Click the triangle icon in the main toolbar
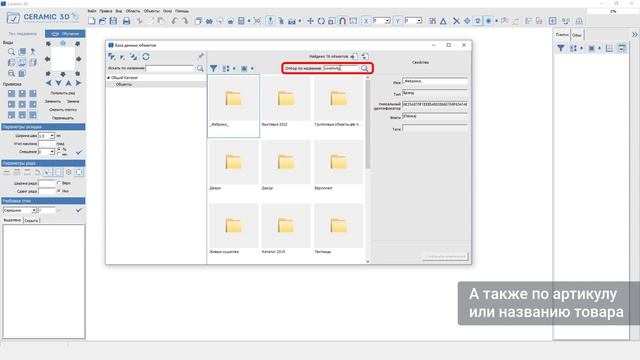640x360 pixels. click(443, 20)
